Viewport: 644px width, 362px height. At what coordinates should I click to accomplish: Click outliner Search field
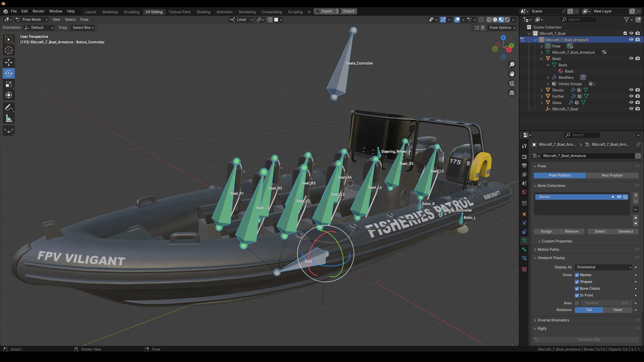579,20
